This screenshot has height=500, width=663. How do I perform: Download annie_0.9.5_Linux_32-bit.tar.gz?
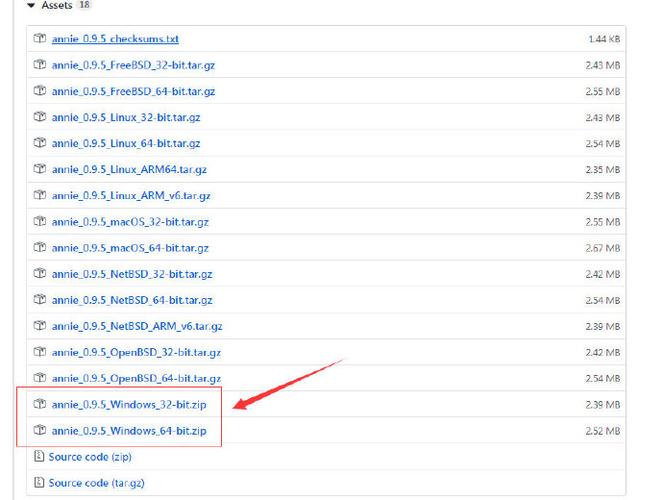tap(126, 117)
